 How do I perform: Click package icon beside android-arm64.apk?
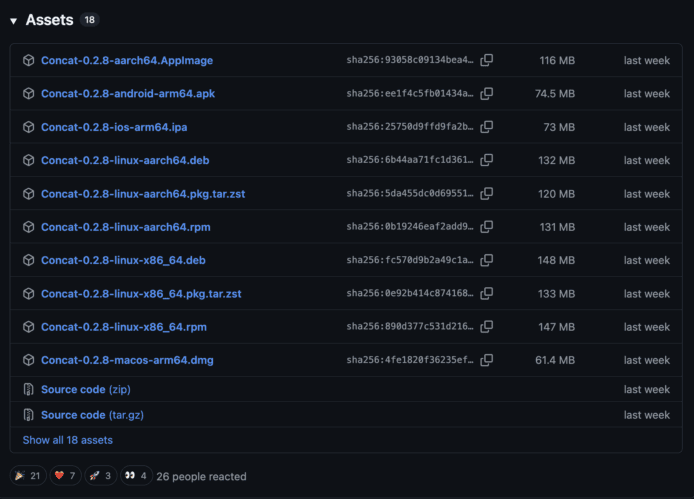tap(28, 93)
